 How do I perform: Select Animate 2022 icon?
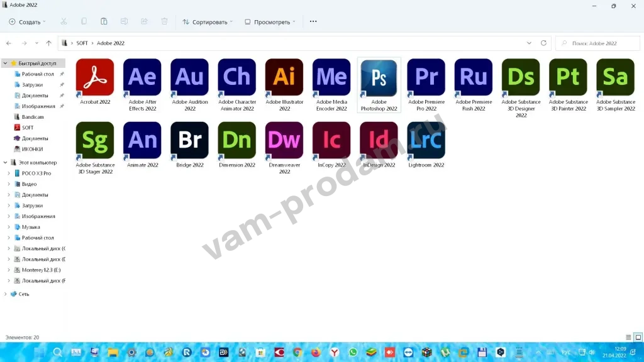click(142, 140)
